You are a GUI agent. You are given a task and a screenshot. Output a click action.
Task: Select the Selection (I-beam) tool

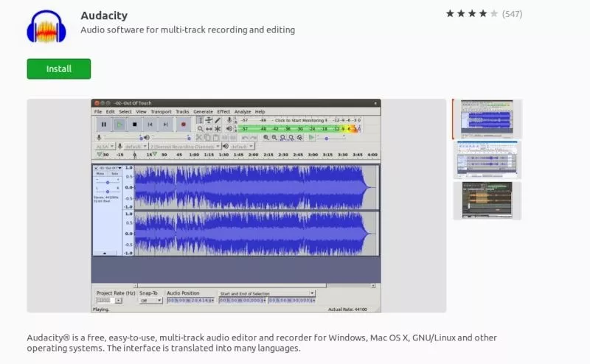(200, 120)
